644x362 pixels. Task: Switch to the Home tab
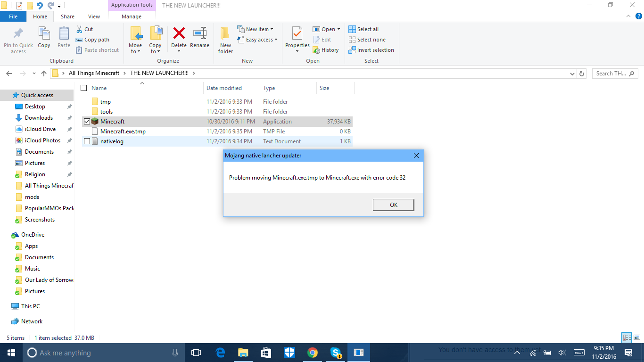[x=40, y=16]
